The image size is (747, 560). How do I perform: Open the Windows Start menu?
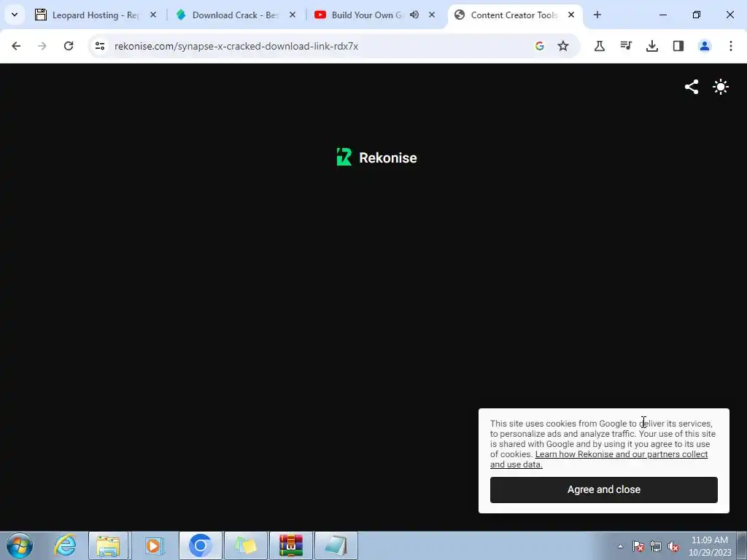tap(20, 545)
